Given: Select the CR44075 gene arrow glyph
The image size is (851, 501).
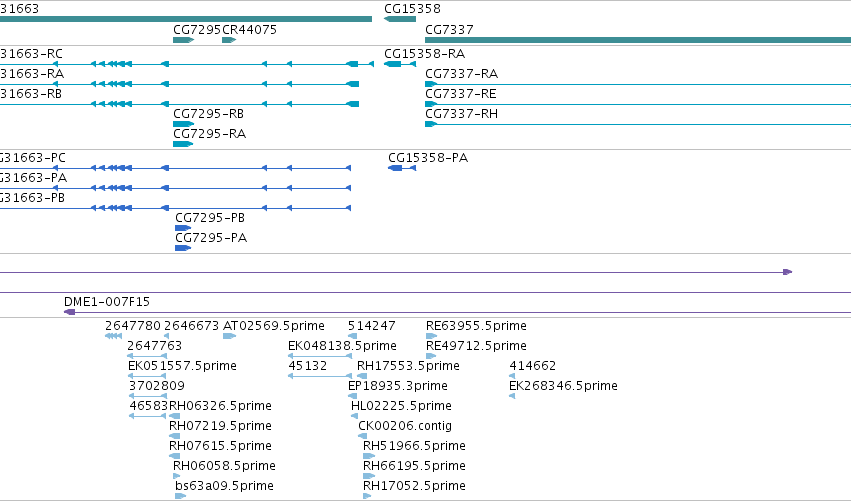Looking at the screenshot, I should pyautogui.click(x=229, y=40).
